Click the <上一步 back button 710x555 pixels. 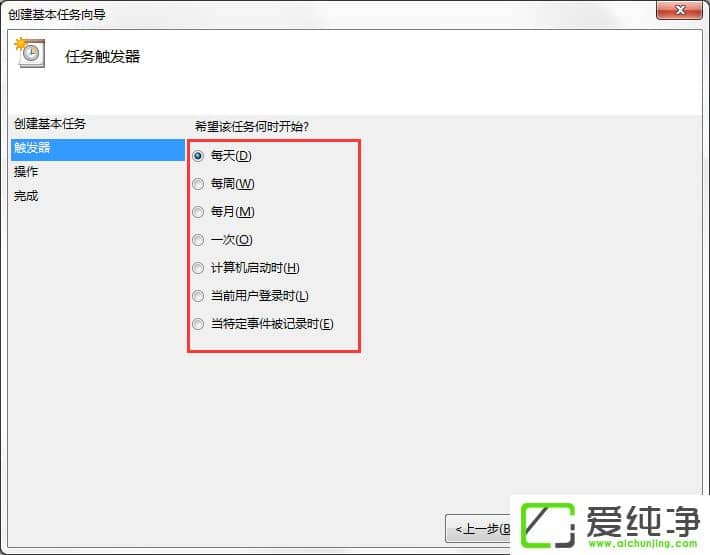coord(478,528)
